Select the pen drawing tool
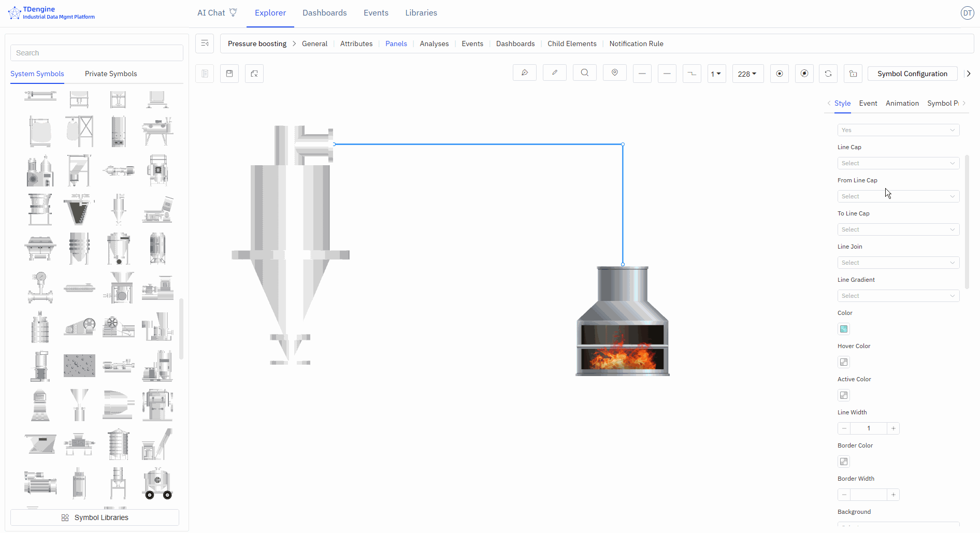This screenshot has height=533, width=980. [x=524, y=73]
